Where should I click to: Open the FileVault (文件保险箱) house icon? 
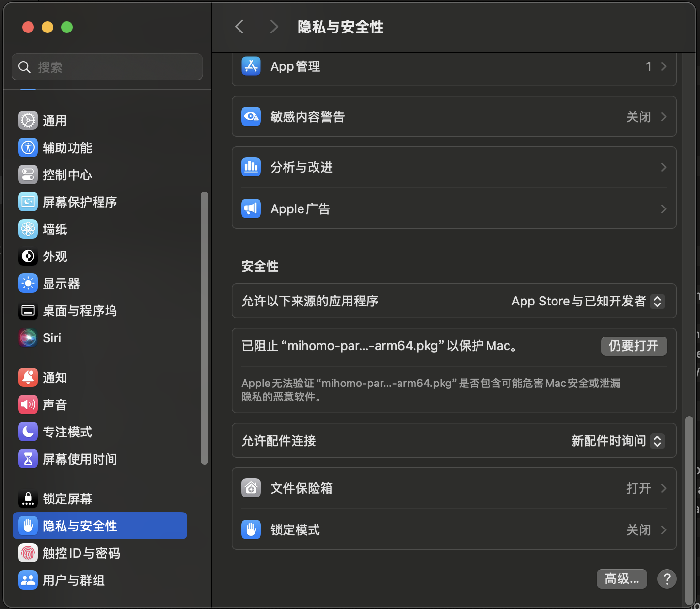251,488
